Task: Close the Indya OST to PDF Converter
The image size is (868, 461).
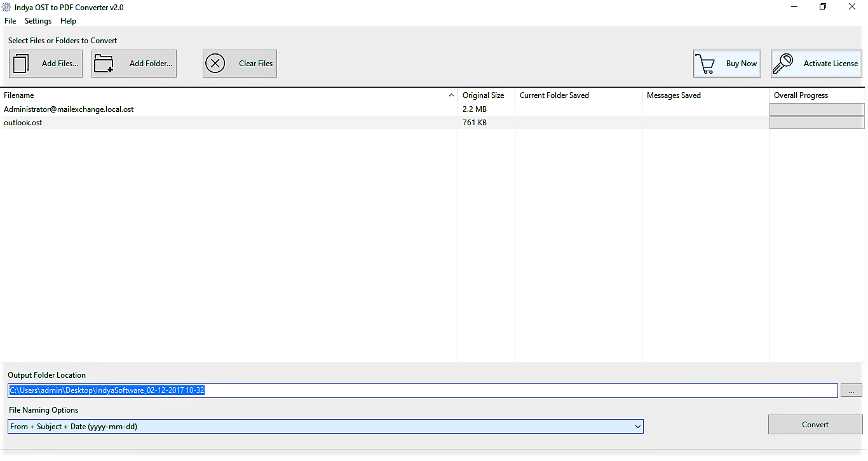Action: [x=852, y=7]
